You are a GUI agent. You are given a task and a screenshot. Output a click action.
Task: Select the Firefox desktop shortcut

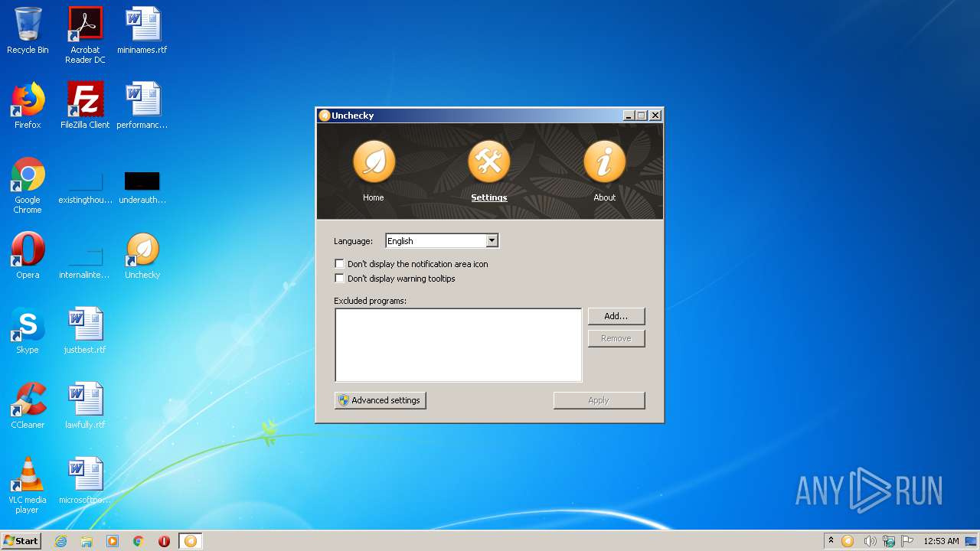[x=28, y=106]
